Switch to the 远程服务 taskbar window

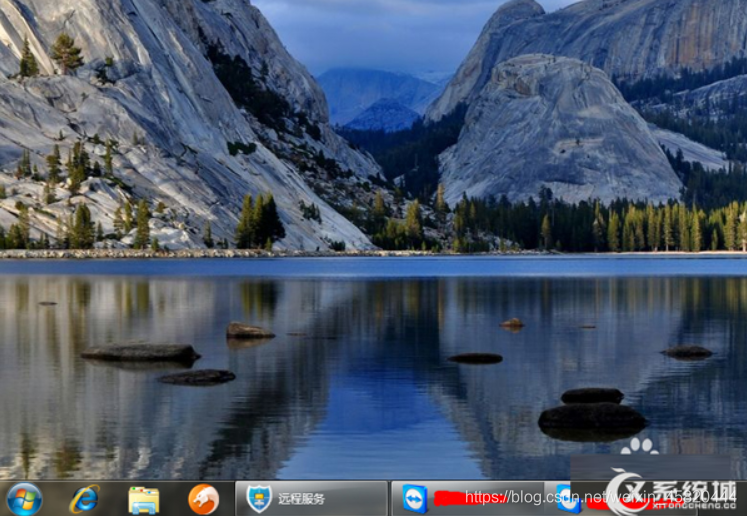(312, 499)
